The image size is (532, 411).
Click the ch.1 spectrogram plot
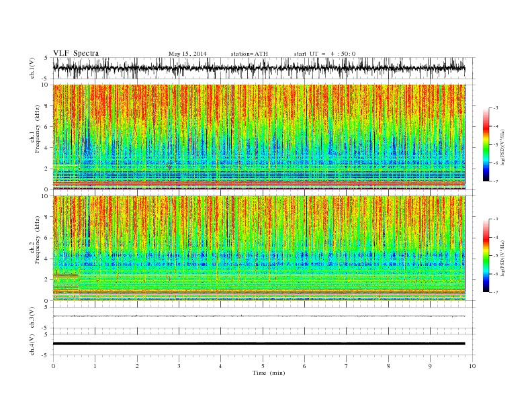259,137
